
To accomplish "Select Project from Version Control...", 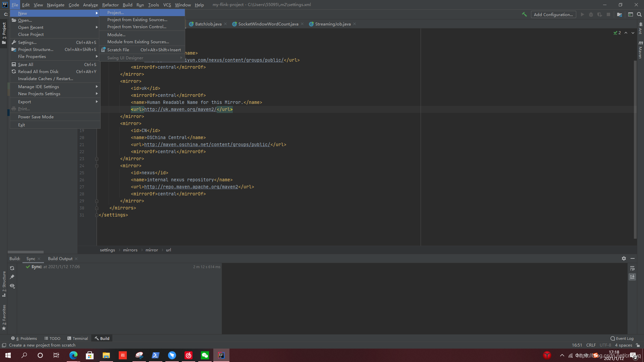I will pos(142,27).
